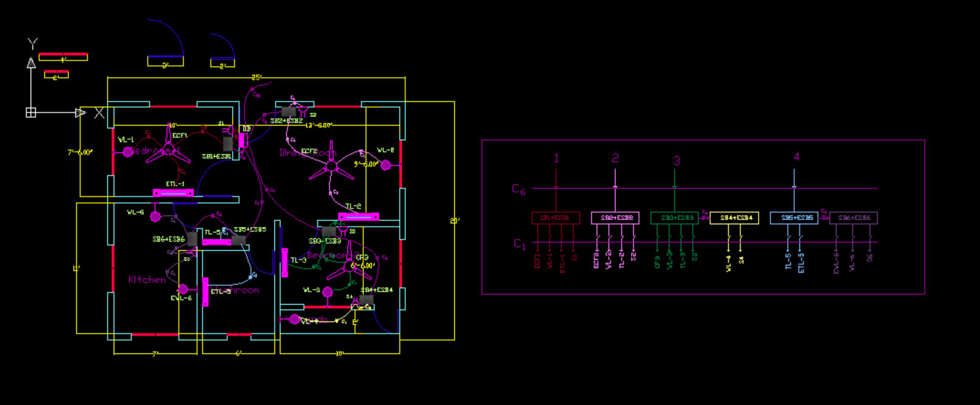Select the TL-2 tube light fixture
The image size is (980, 405).
[359, 217]
